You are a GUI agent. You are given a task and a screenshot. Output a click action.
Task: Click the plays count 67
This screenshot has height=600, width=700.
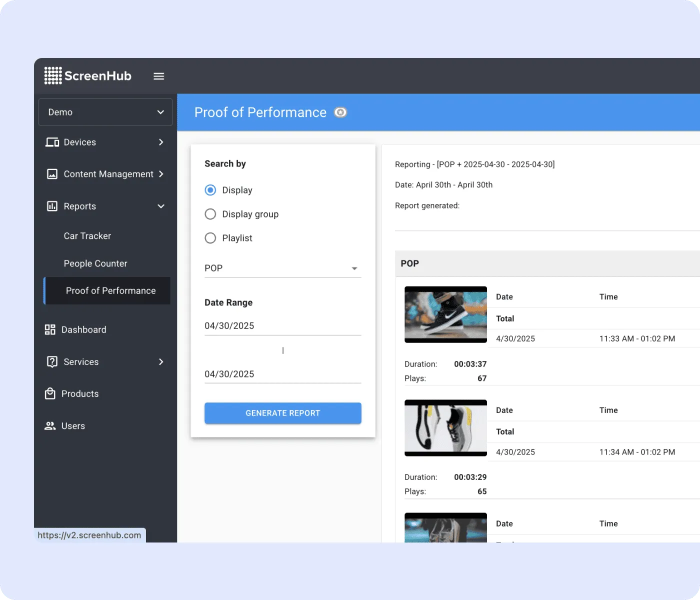tap(482, 378)
